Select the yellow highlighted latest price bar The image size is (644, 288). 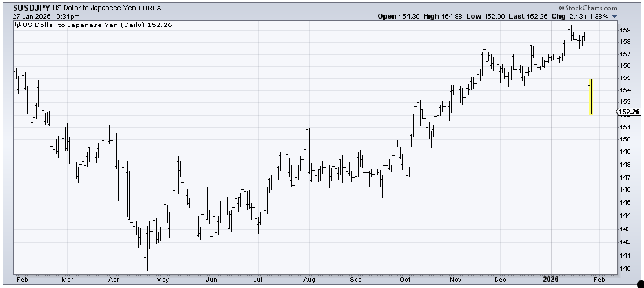(591, 96)
